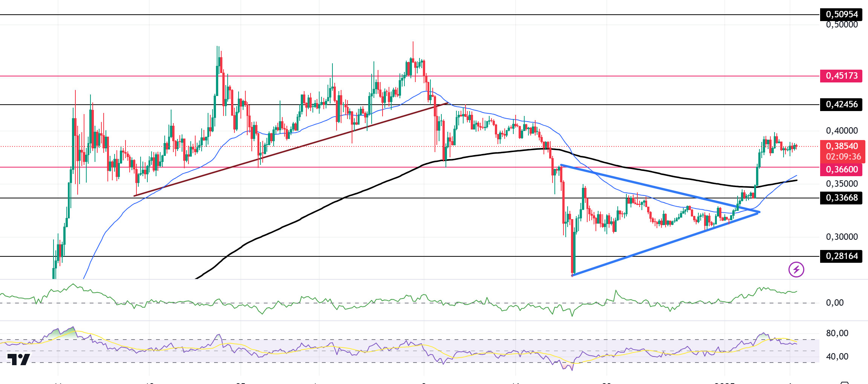
Task: Click the 80,00 RSI scale value
Action: [837, 333]
